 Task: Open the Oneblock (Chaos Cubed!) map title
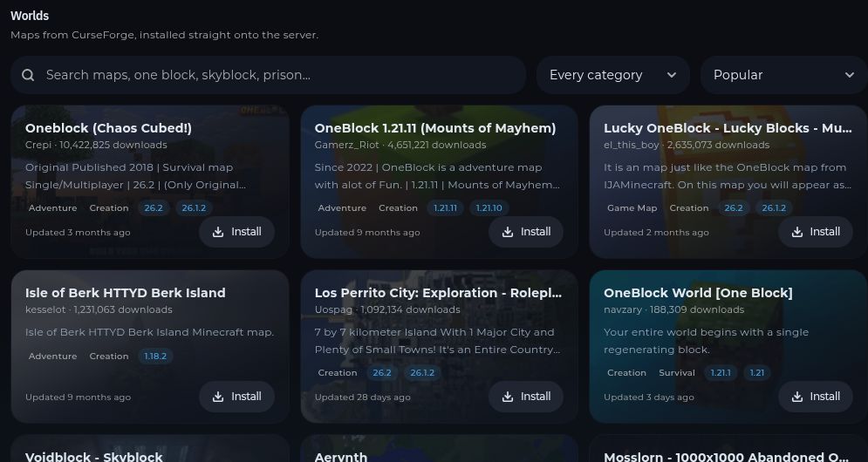click(x=108, y=128)
